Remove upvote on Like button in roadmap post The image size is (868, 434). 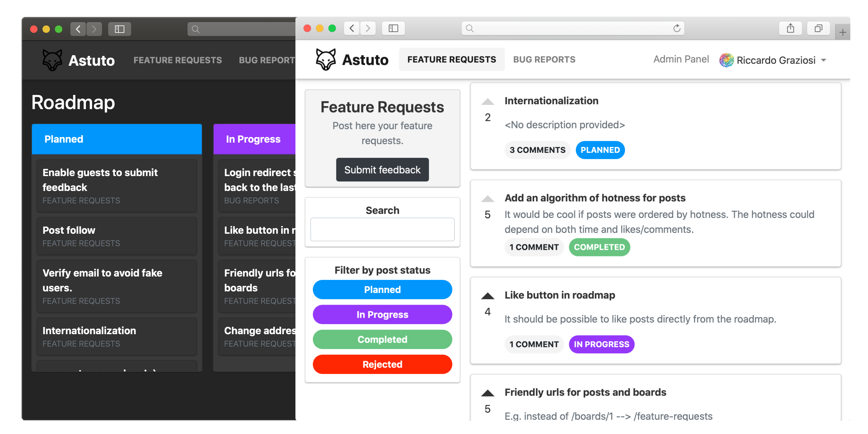(x=487, y=296)
